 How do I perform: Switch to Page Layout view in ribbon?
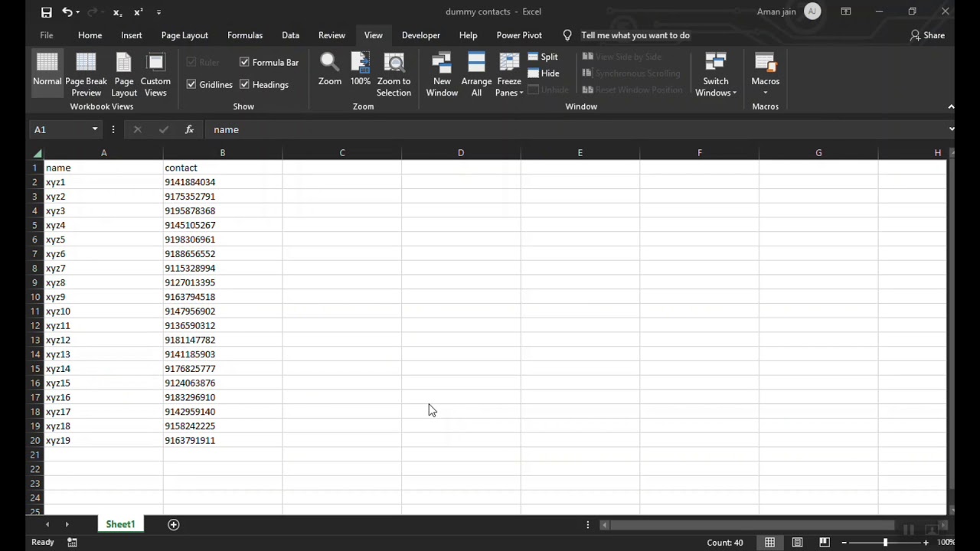click(124, 74)
